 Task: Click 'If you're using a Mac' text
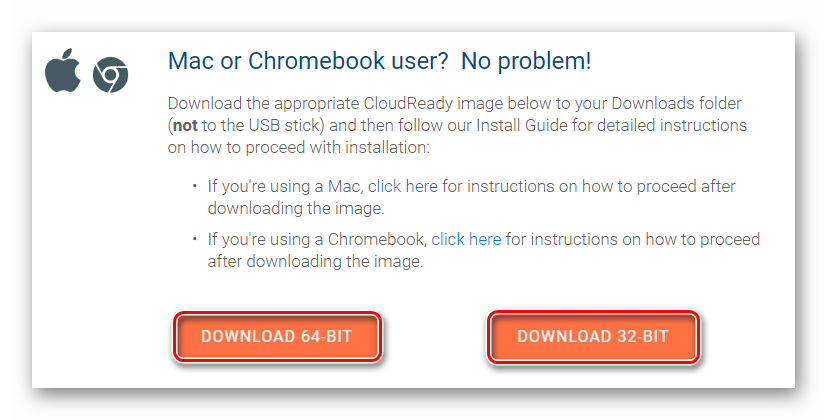(x=285, y=187)
